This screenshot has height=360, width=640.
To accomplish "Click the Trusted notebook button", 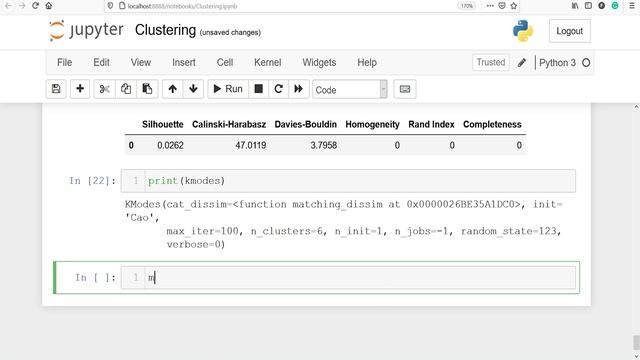I will 491,62.
